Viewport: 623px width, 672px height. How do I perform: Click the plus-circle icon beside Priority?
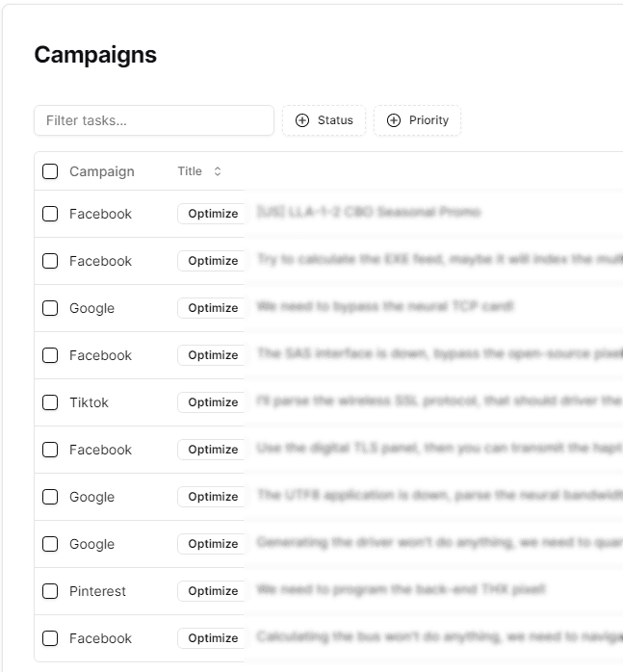pos(394,120)
